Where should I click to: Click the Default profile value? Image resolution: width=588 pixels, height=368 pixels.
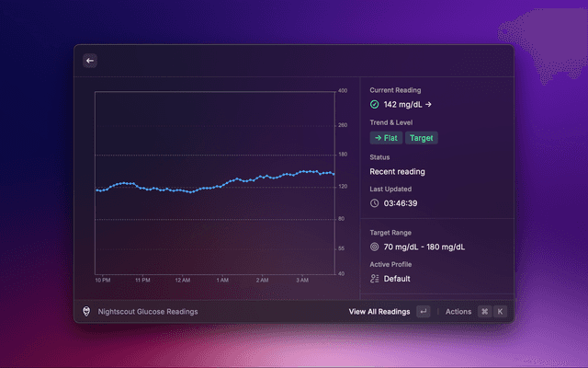[397, 279]
